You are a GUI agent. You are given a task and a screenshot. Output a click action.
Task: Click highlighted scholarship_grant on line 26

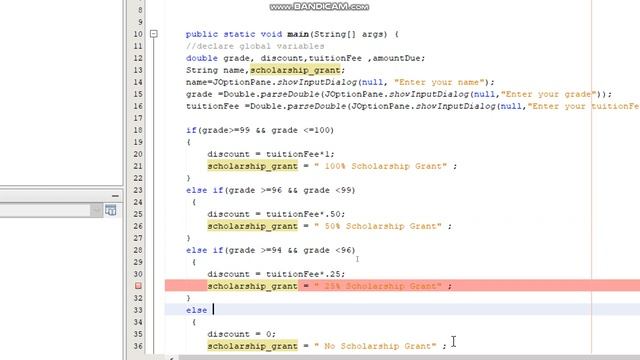253,226
